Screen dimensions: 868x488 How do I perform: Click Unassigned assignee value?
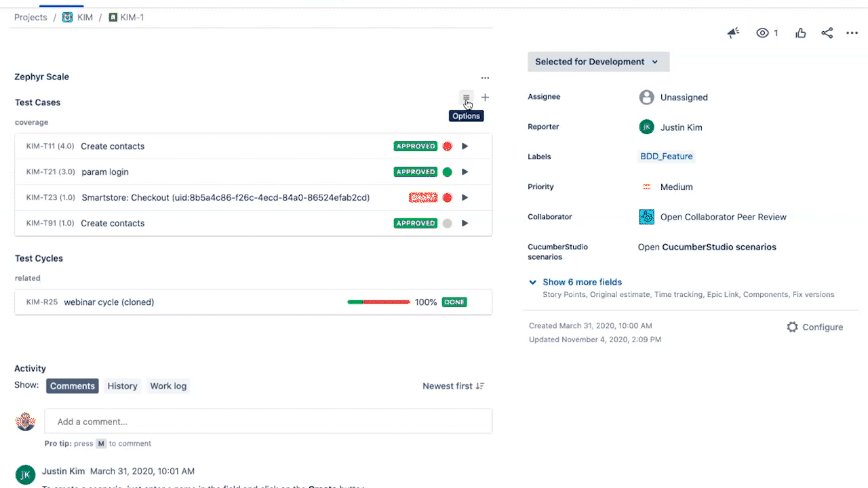coord(684,97)
